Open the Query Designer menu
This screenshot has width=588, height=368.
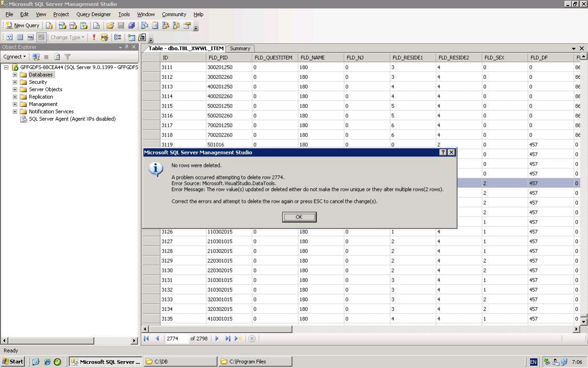click(x=94, y=14)
